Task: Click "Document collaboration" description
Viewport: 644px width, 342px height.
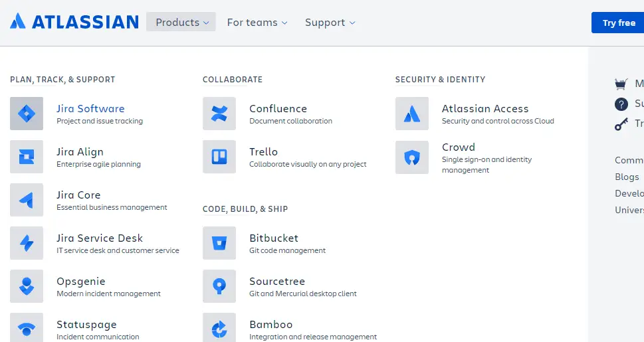Action: [291, 121]
